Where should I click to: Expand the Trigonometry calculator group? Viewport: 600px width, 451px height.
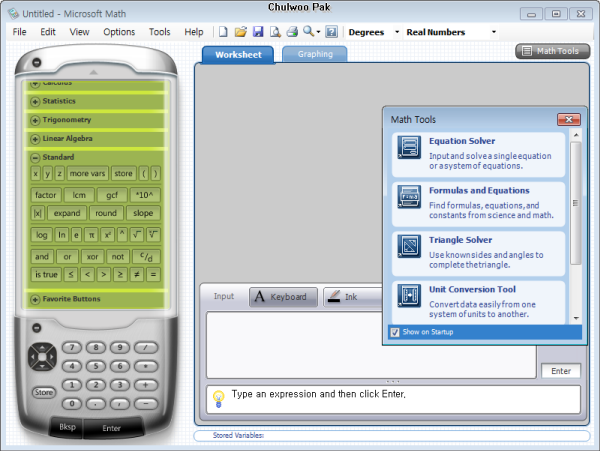(x=35, y=120)
